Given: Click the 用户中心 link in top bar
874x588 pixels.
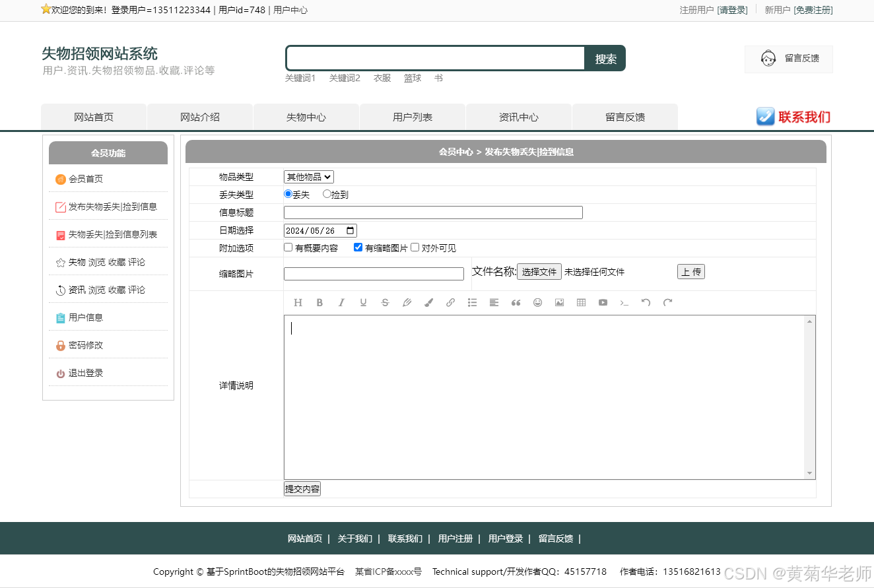Looking at the screenshot, I should pyautogui.click(x=290, y=10).
